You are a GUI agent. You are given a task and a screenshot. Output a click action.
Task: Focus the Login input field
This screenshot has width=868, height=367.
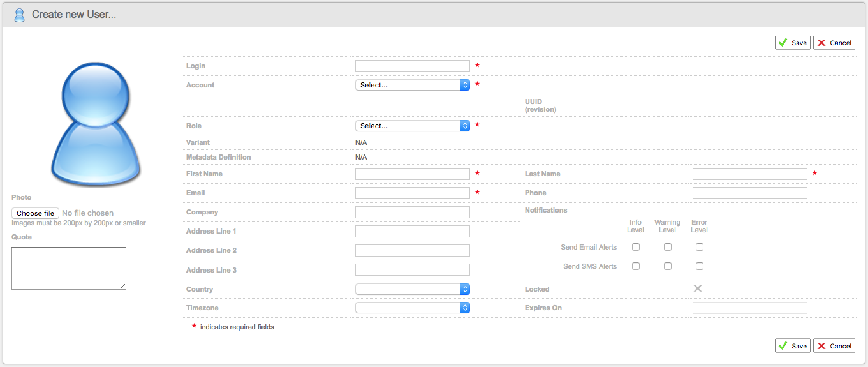coord(412,66)
